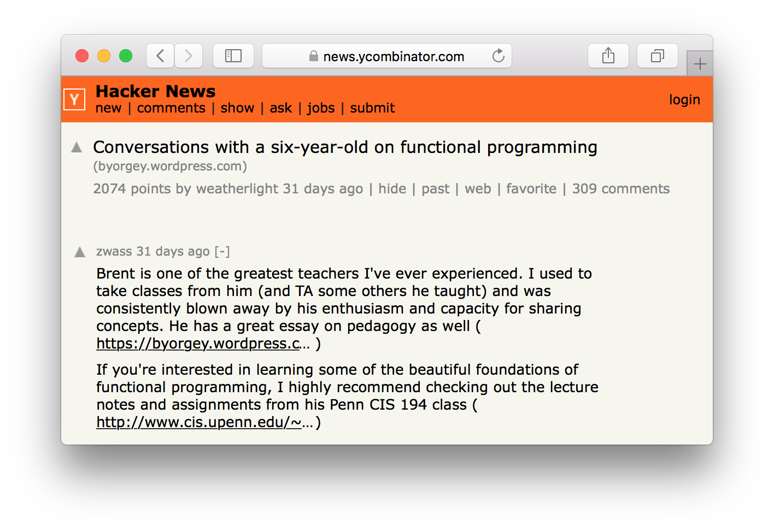Image resolution: width=774 pixels, height=532 pixels.
Task: Open the story title about functional programming
Action: (x=345, y=147)
